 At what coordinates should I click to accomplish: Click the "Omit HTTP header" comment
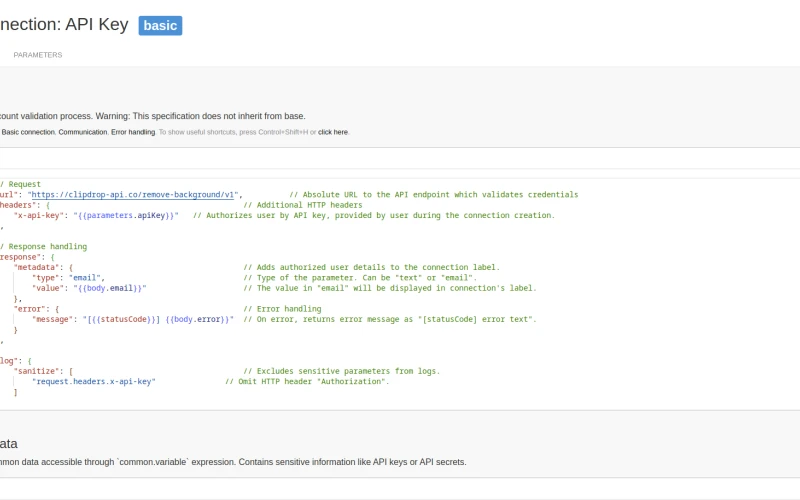[307, 382]
